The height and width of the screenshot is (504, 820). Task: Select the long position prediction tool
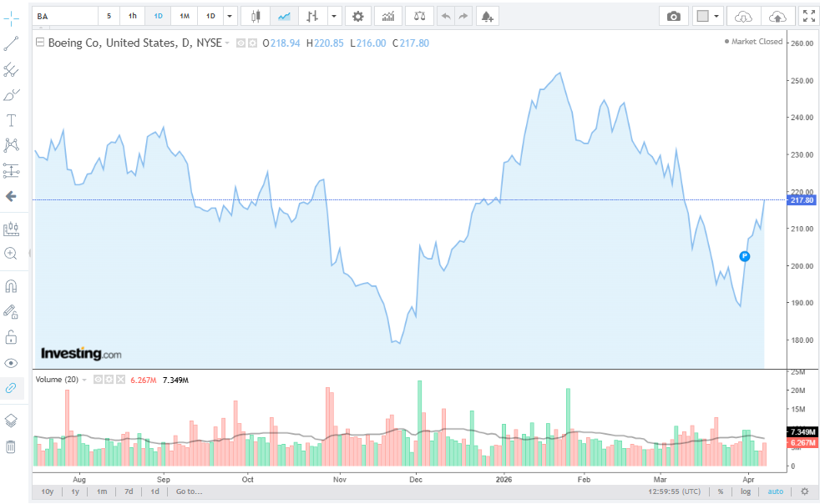(11, 170)
